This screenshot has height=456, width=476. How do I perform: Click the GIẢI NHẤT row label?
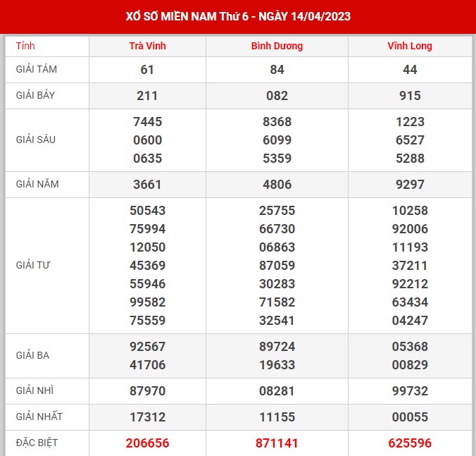coord(39,417)
